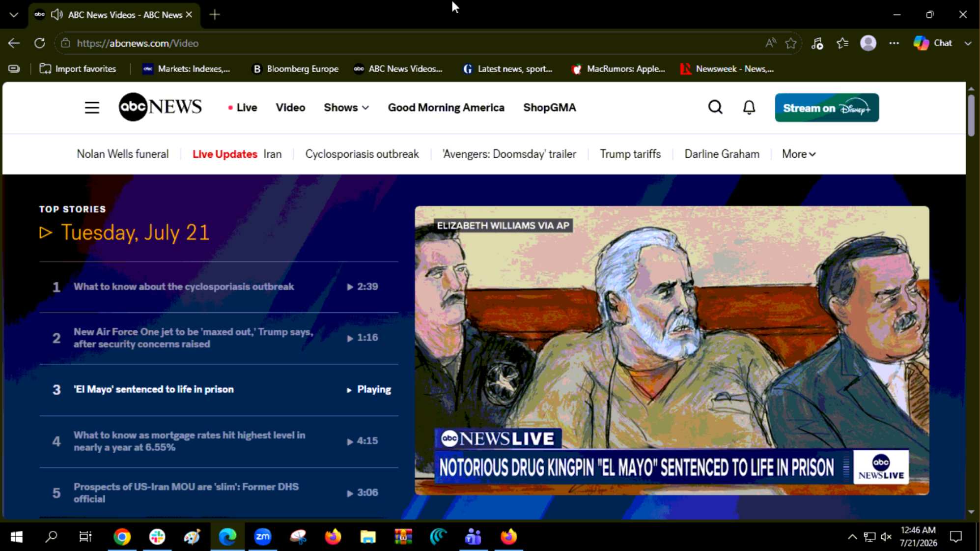Image resolution: width=980 pixels, height=551 pixels.
Task: Play the New Air Force One jet video
Action: (x=219, y=338)
